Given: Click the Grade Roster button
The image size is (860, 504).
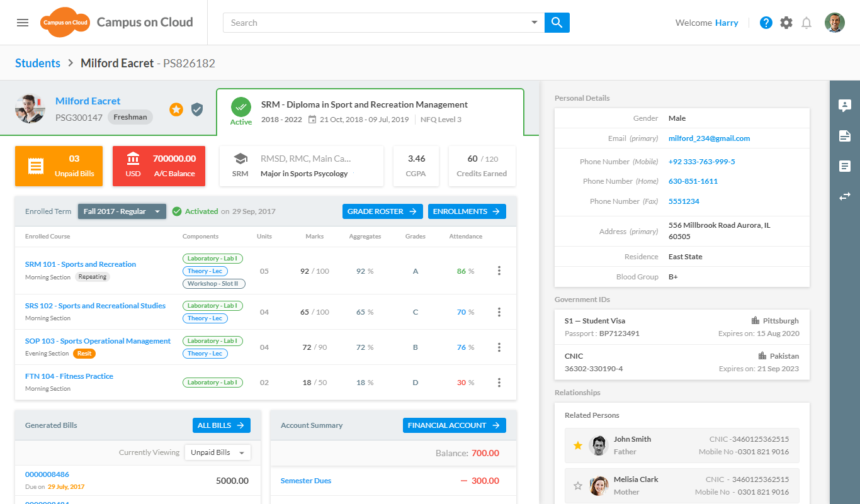Looking at the screenshot, I should 383,211.
